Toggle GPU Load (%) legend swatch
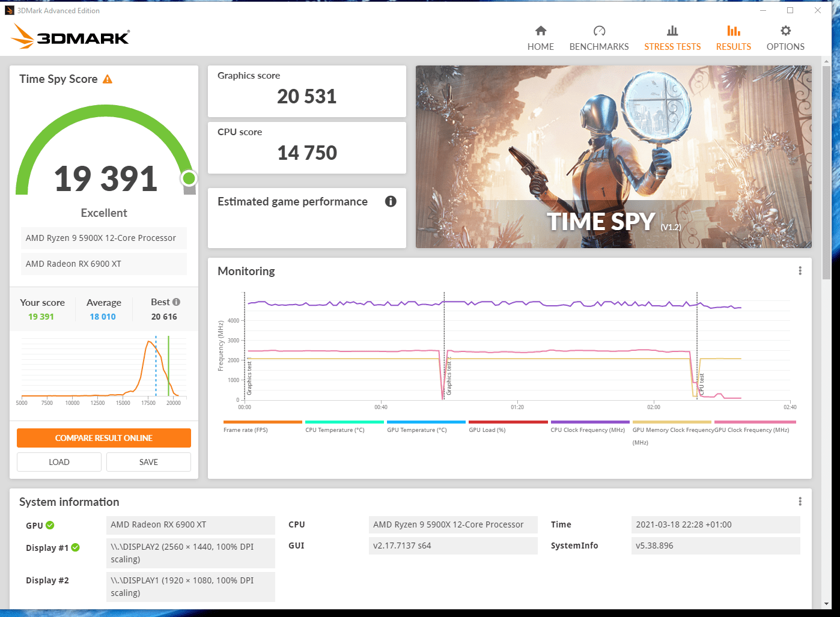The width and height of the screenshot is (840, 617). 508,422
